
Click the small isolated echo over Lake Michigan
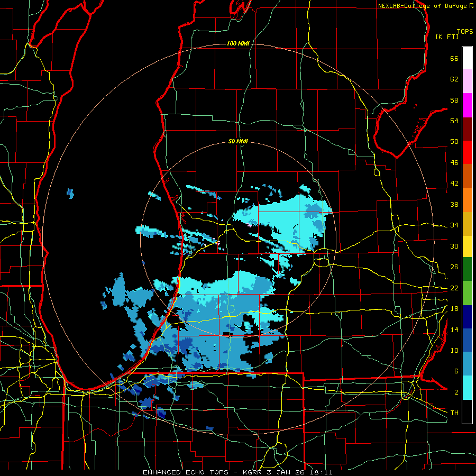coord(70,193)
